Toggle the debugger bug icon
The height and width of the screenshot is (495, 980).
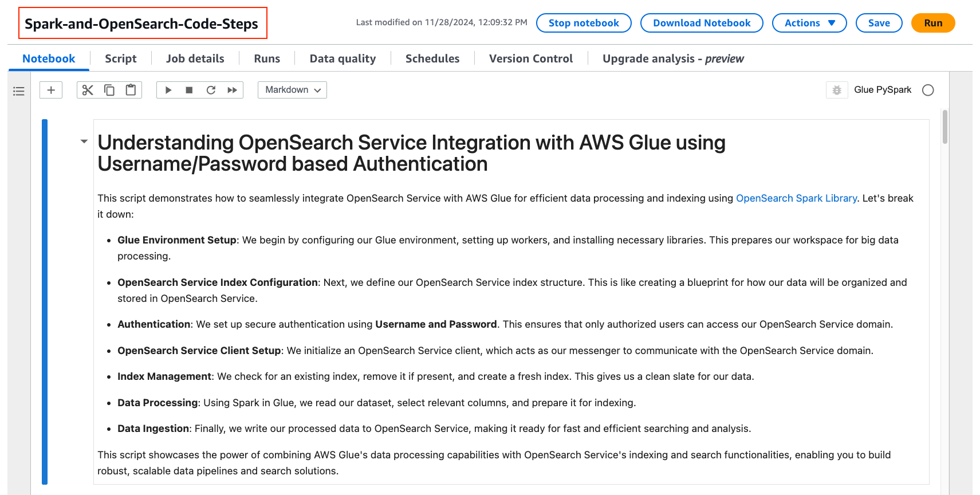(x=837, y=90)
